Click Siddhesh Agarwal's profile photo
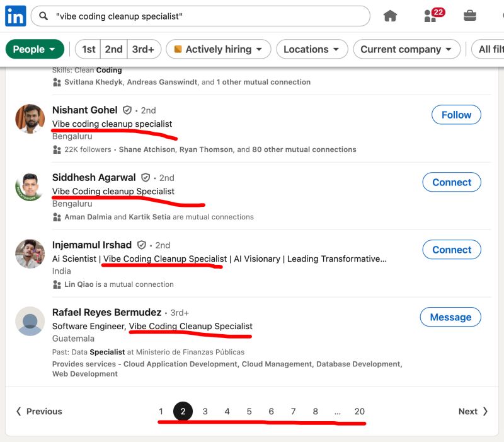Image resolution: width=504 pixels, height=442 pixels. [x=30, y=186]
